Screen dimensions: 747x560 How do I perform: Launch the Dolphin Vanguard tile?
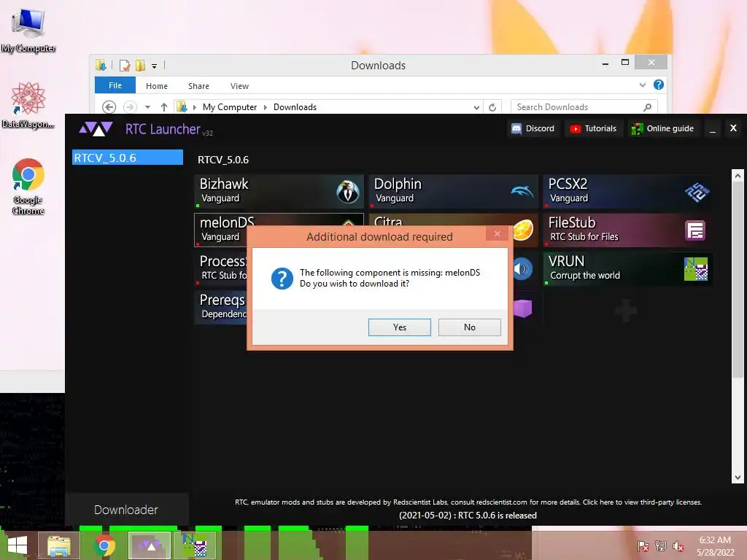454,191
